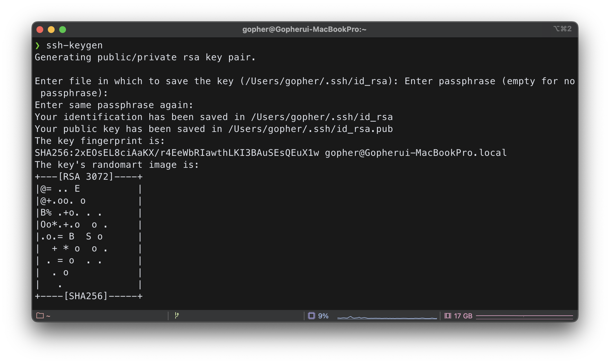
Task: Close the terminal window with red button
Action: tap(40, 30)
